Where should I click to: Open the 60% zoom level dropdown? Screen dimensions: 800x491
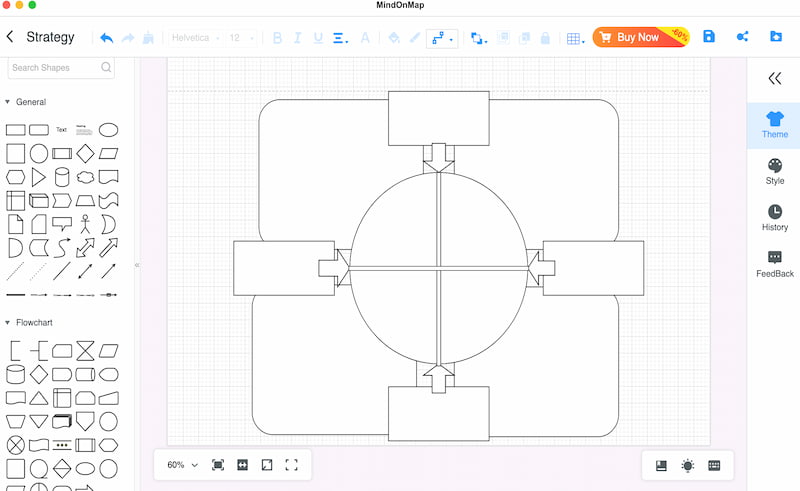182,465
